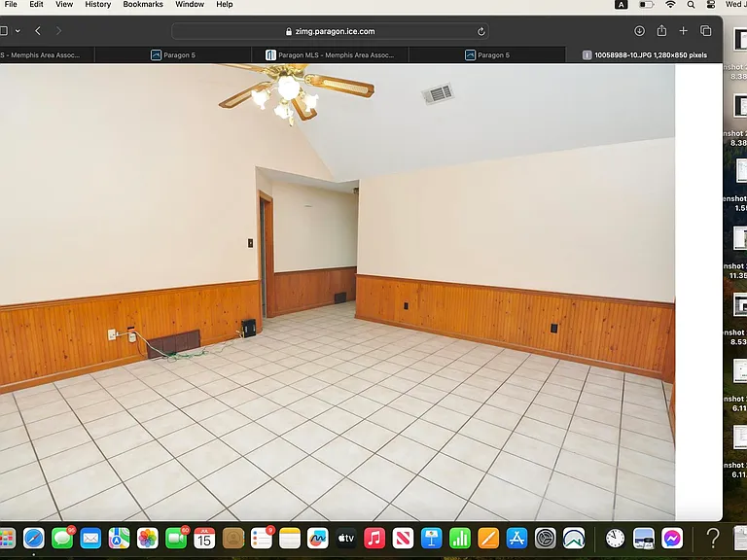The height and width of the screenshot is (560, 747).
Task: Open Spotlight search magnifier
Action: 691,5
